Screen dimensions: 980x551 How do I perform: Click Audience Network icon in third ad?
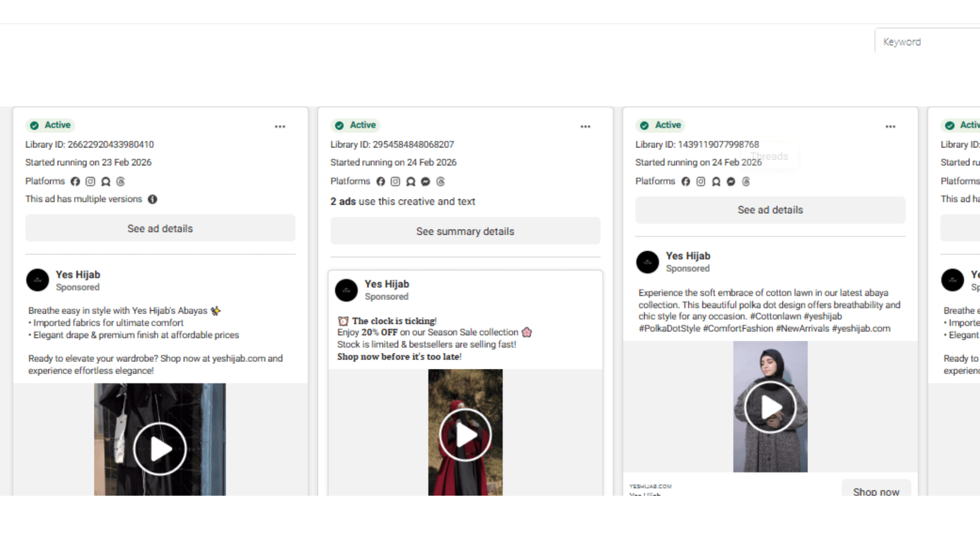coord(716,182)
